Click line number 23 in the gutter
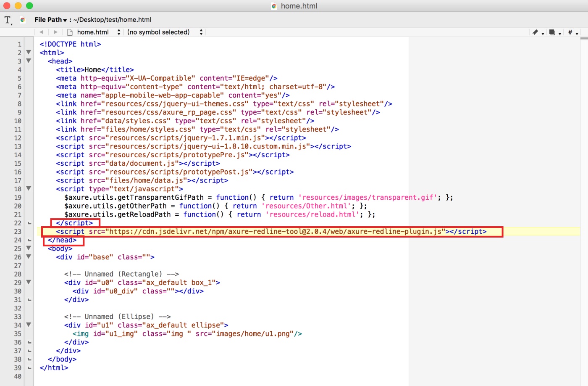The height and width of the screenshot is (386, 588). click(18, 232)
